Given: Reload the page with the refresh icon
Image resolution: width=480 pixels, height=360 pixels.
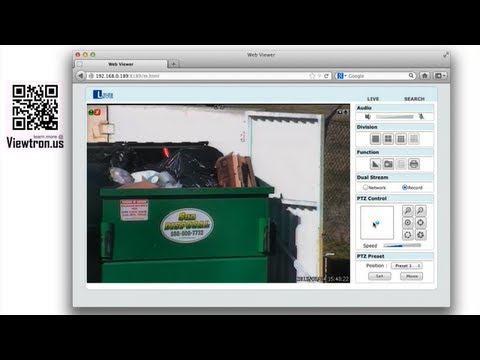Looking at the screenshot, I should 327,76.
